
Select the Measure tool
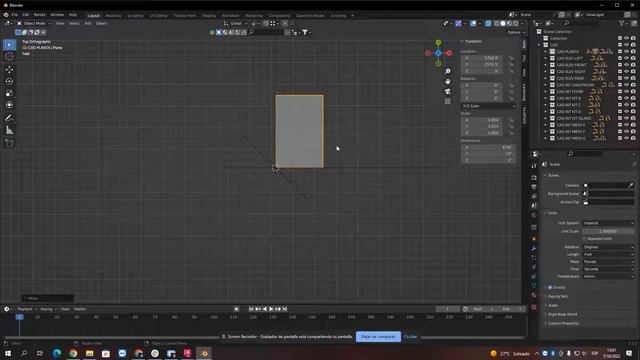(9, 130)
